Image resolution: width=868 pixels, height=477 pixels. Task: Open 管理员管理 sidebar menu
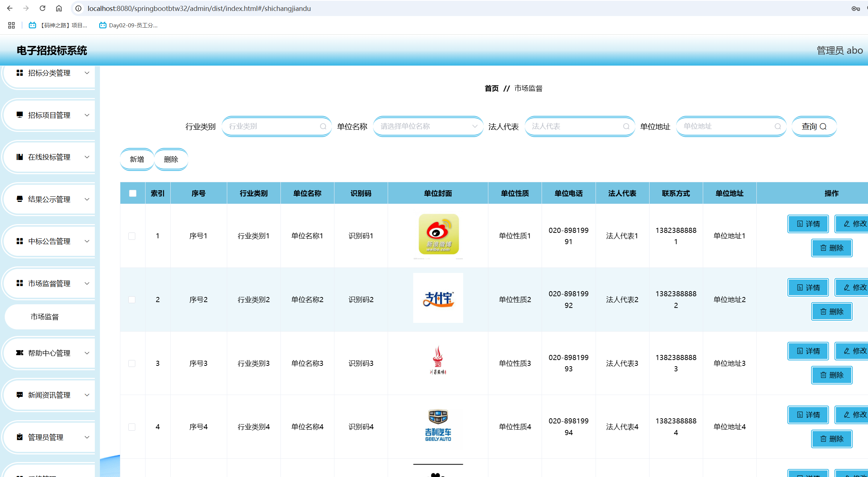[x=49, y=437]
